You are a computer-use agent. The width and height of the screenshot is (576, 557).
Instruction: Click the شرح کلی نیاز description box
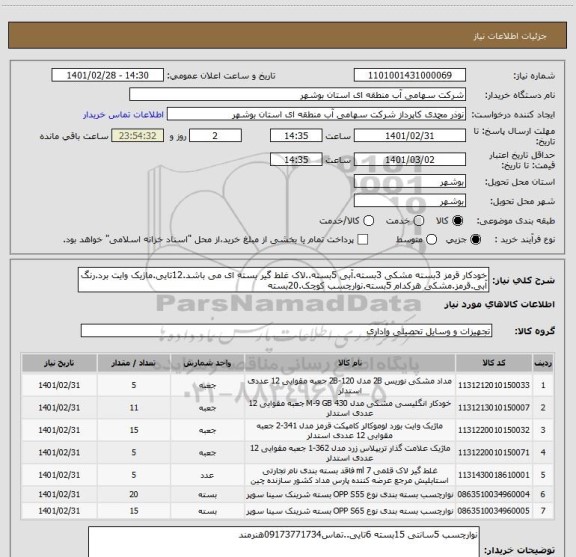284,280
